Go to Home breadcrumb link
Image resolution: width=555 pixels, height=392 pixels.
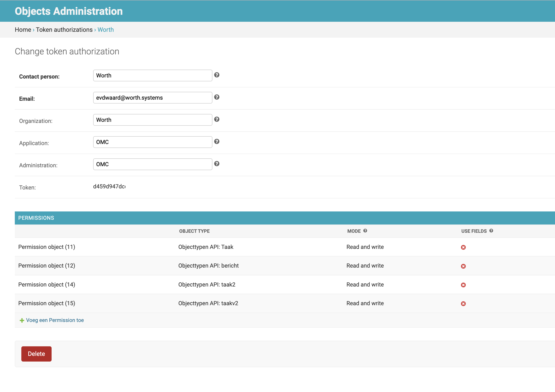coord(23,29)
